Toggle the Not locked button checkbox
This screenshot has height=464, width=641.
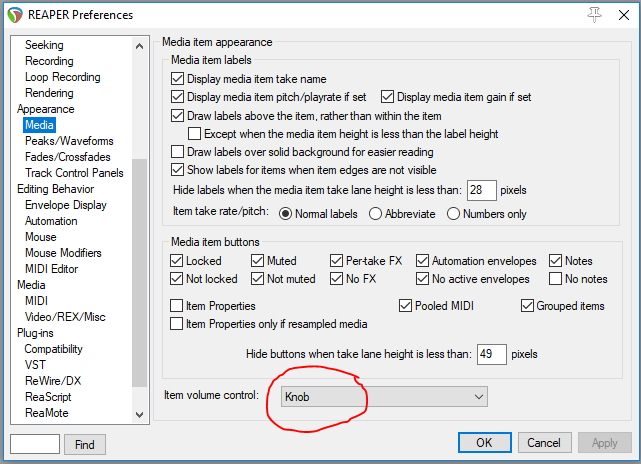pos(176,279)
